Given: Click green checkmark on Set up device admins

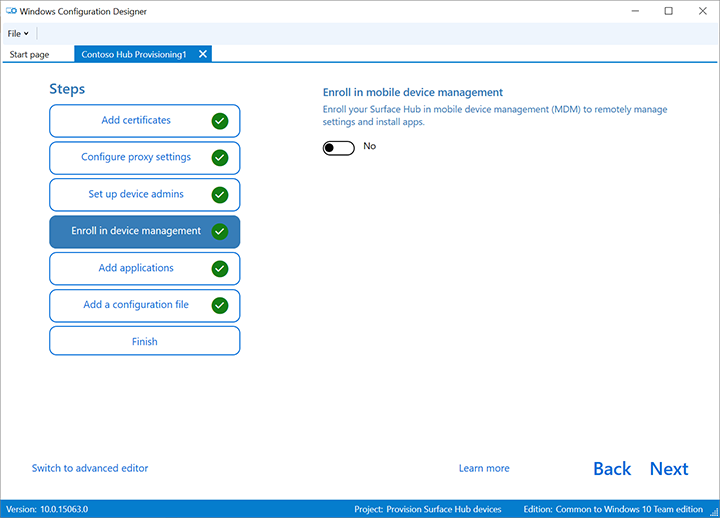Looking at the screenshot, I should [220, 195].
